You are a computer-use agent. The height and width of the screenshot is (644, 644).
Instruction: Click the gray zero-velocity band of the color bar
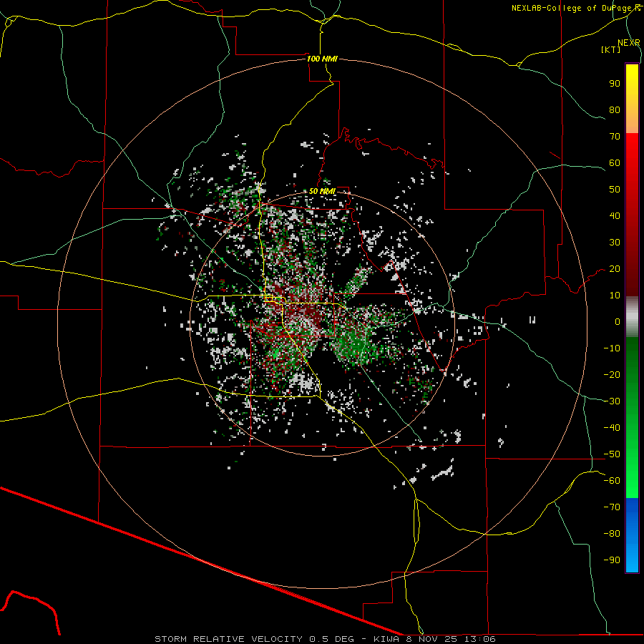point(632,317)
